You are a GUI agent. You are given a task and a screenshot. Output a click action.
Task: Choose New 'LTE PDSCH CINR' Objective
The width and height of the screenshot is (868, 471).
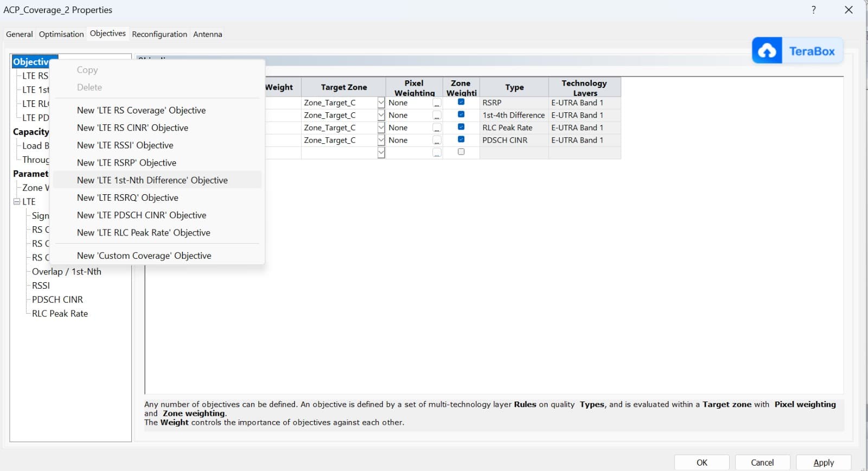(x=157, y=215)
